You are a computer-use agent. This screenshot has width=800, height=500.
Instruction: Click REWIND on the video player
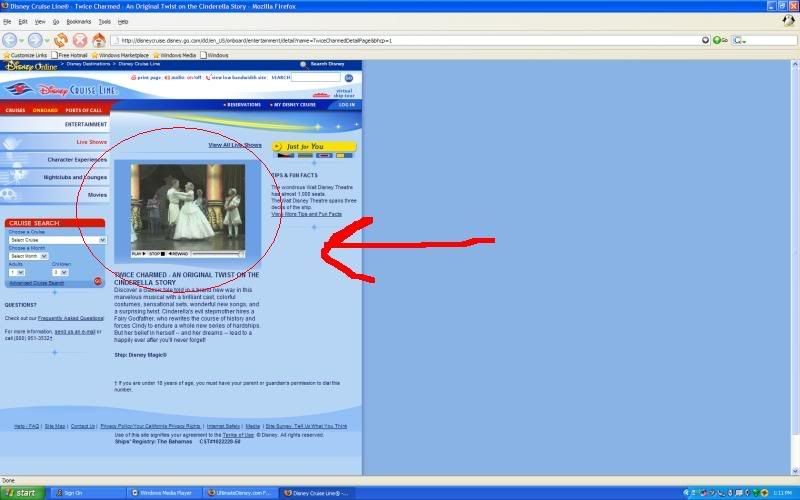[178, 254]
